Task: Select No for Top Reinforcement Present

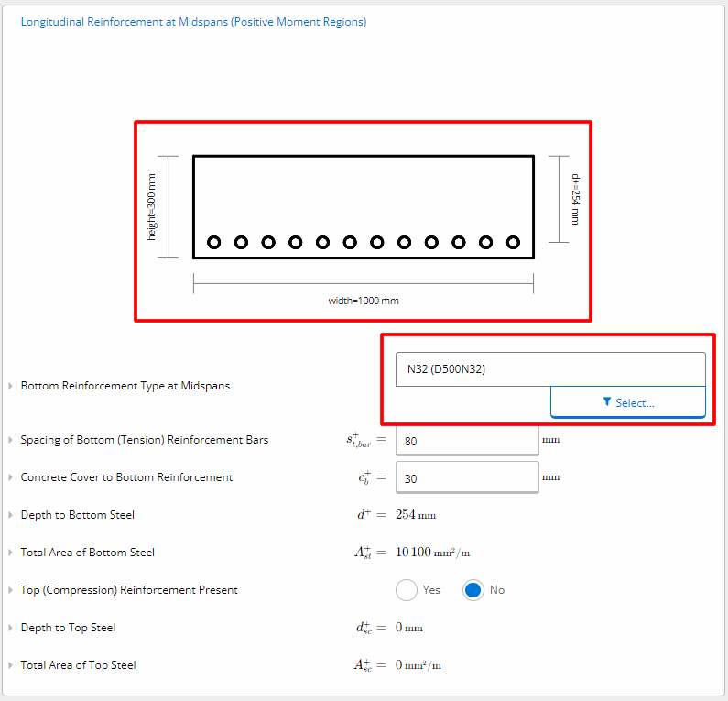Action: pyautogui.click(x=473, y=590)
